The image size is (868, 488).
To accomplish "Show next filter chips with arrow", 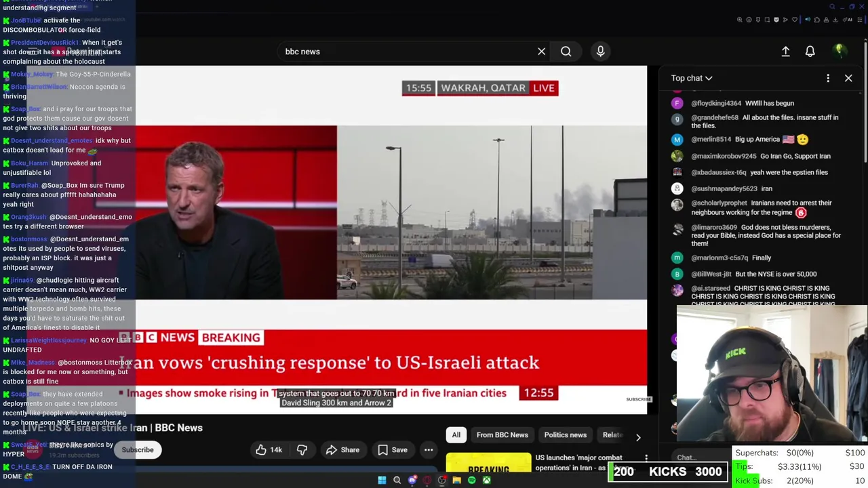I will (x=638, y=437).
